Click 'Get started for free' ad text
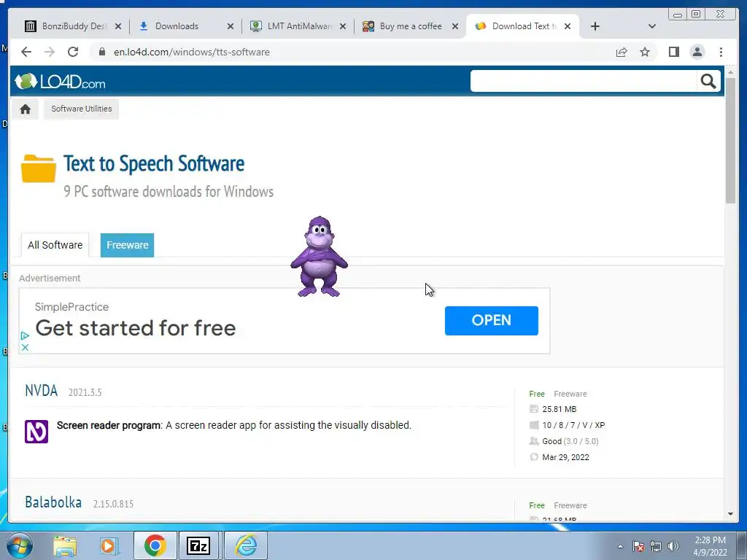The width and height of the screenshot is (747, 560). point(135,328)
